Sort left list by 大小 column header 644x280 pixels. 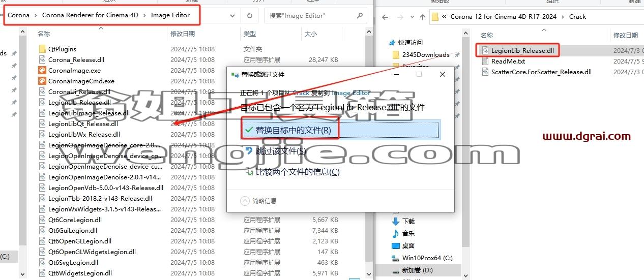pos(310,34)
